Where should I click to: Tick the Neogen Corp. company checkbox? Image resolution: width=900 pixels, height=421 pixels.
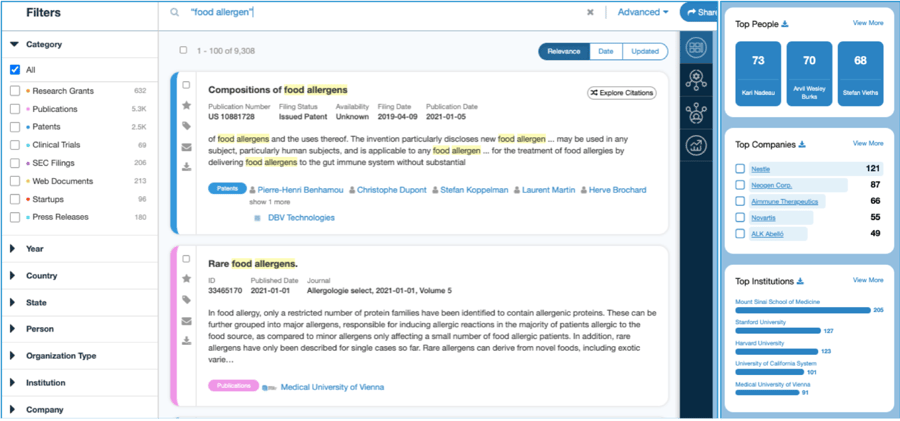click(740, 185)
